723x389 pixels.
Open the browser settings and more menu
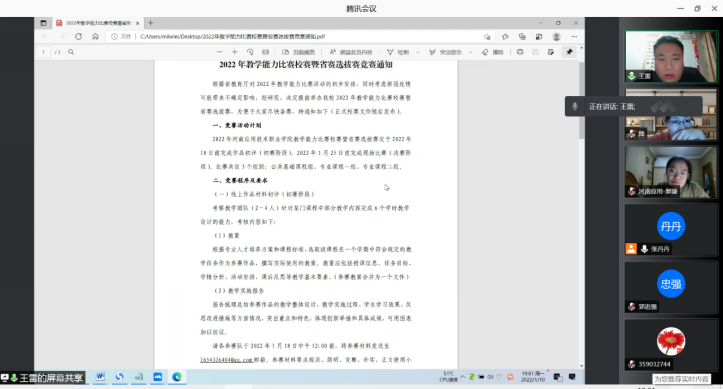pyautogui.click(x=574, y=36)
